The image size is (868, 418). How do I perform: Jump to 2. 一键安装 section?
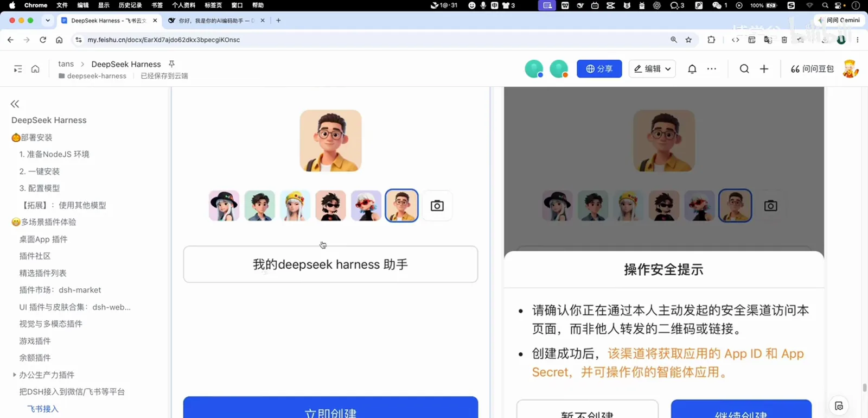point(40,171)
